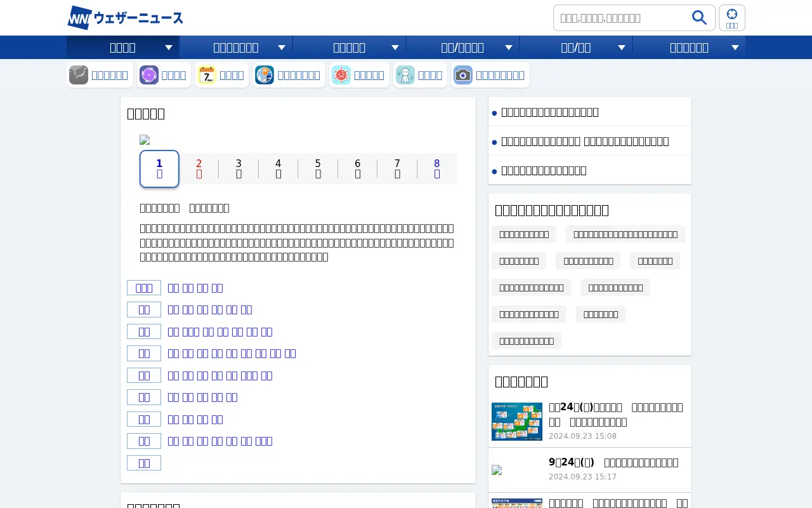
Task: Open the shortcut with the teru-teru-bozu doll icon
Action: 420,75
